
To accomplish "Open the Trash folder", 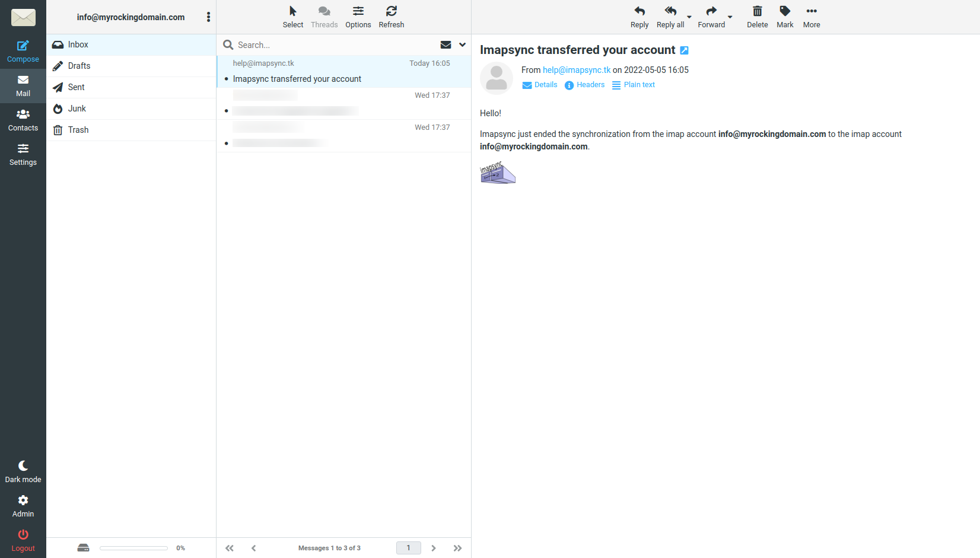I will click(x=131, y=130).
